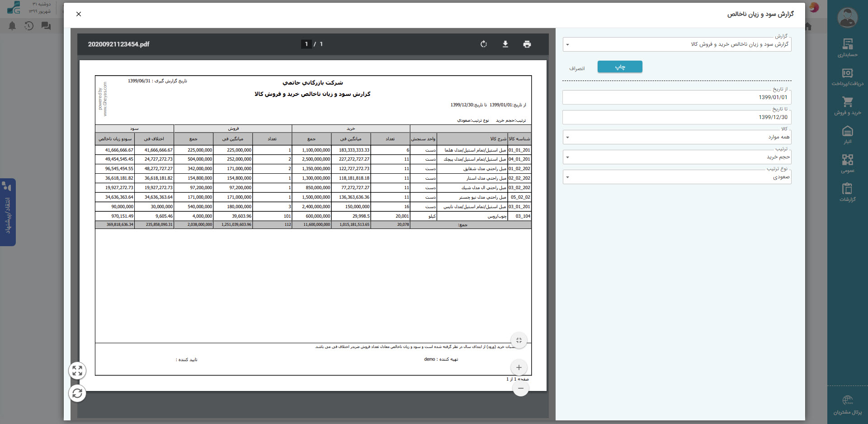Click the app logo in top-left corner
The image size is (868, 424).
pos(14,7)
